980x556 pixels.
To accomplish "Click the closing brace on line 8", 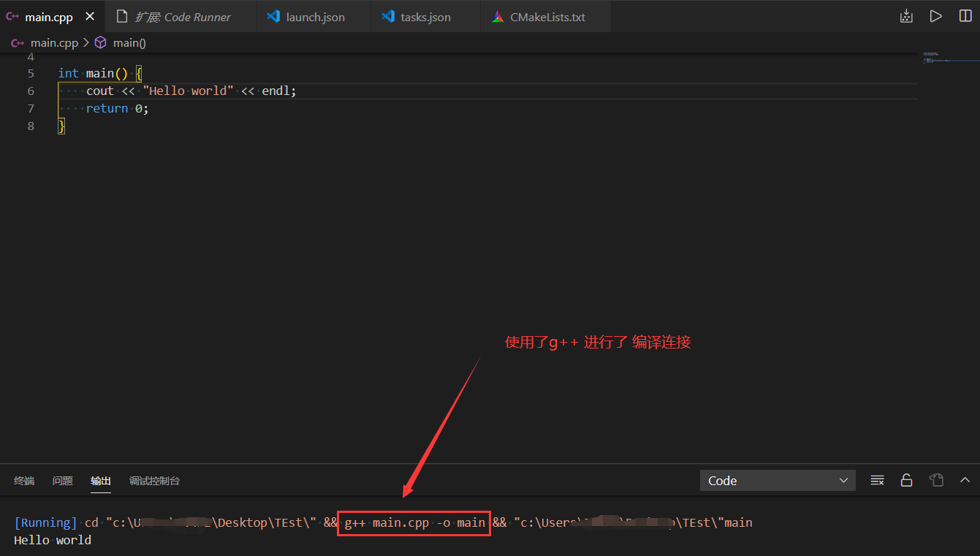I will 62,126.
